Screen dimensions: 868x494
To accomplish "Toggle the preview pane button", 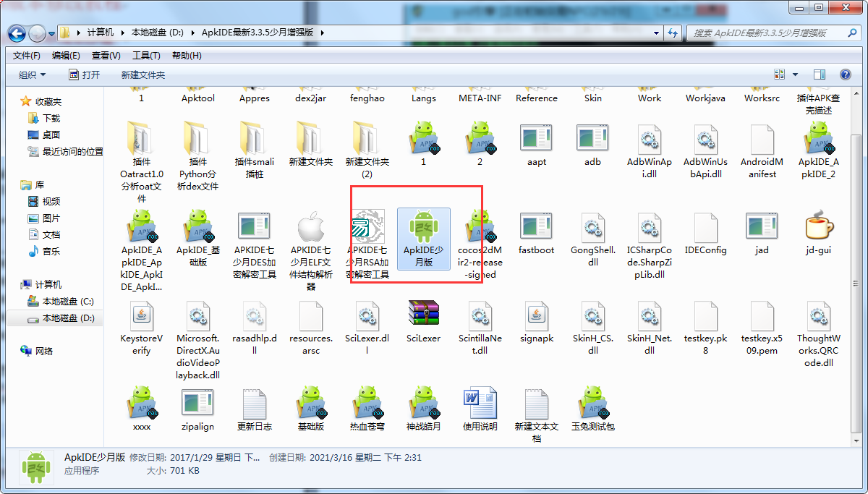I will click(x=820, y=74).
